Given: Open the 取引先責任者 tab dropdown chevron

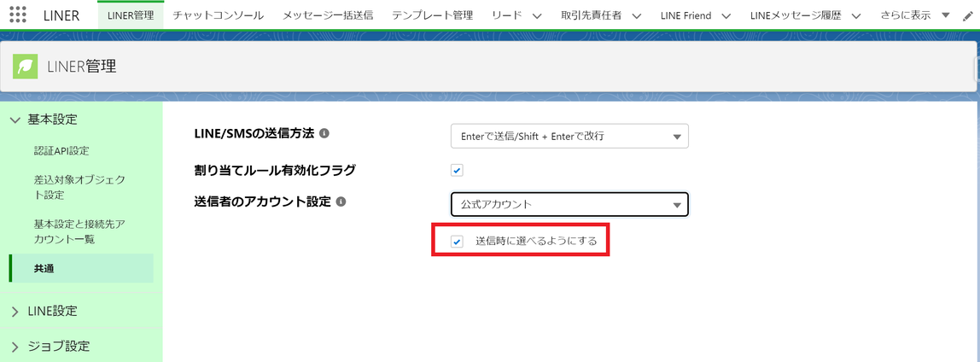Looking at the screenshot, I should click(x=636, y=16).
